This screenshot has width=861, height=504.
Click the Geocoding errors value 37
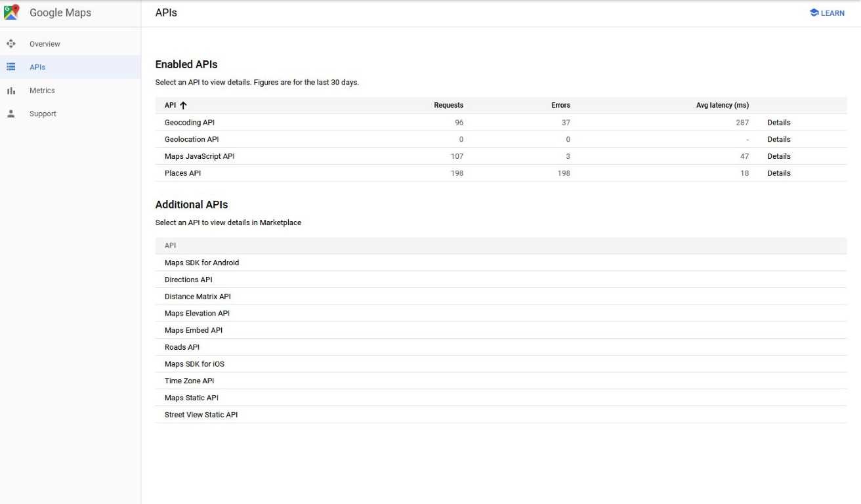tap(566, 123)
